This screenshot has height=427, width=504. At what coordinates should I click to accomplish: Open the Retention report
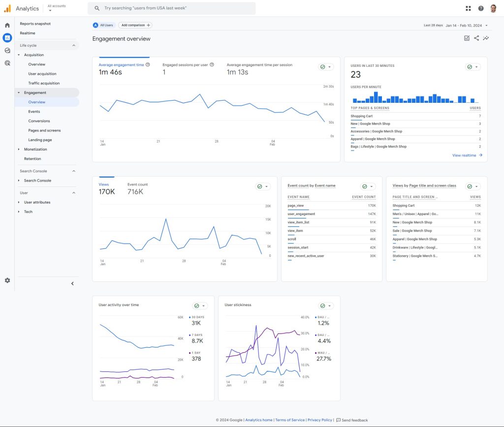(32, 159)
